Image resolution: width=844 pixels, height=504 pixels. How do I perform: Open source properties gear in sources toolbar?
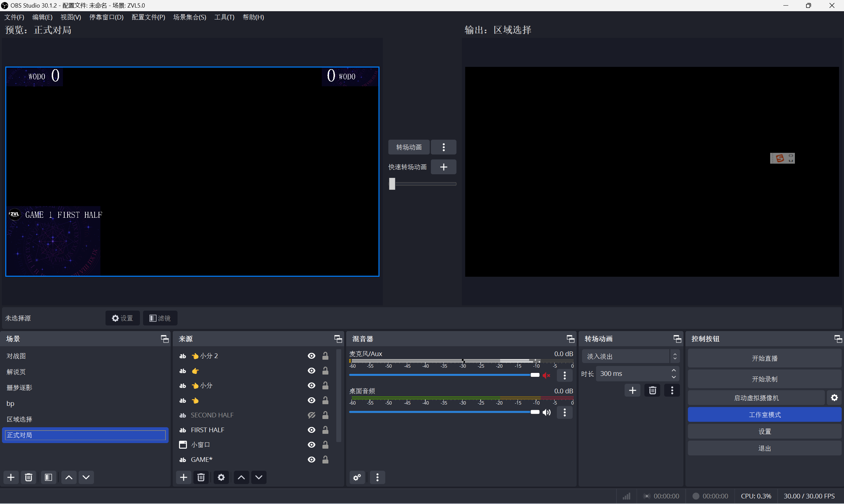coord(221,477)
